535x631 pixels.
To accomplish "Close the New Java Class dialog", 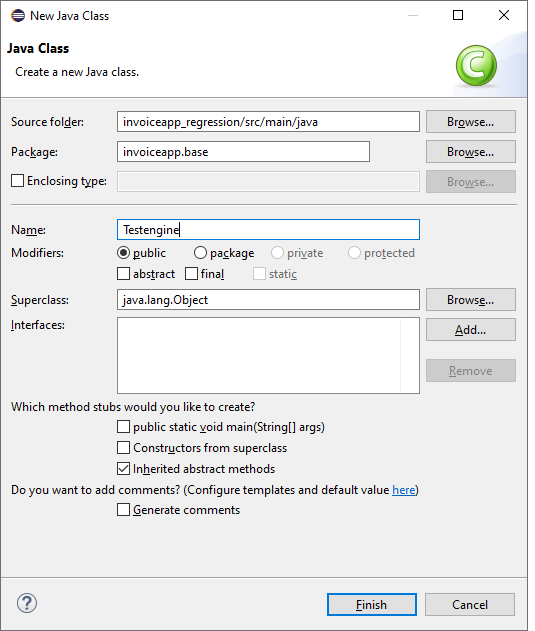I will click(504, 15).
